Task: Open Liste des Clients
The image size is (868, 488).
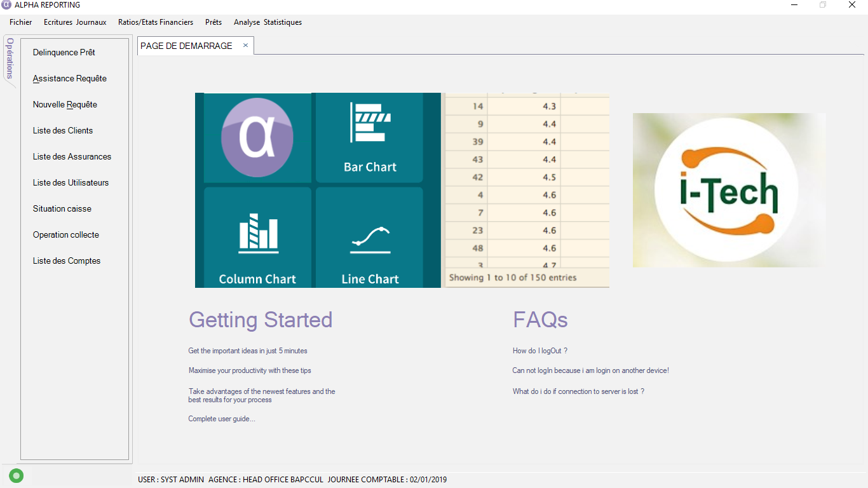Action: tap(63, 130)
